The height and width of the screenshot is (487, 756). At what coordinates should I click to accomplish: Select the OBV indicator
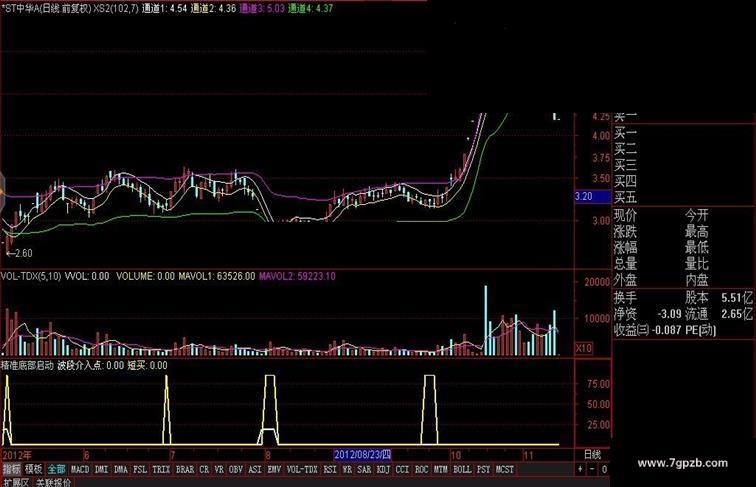coord(235,469)
